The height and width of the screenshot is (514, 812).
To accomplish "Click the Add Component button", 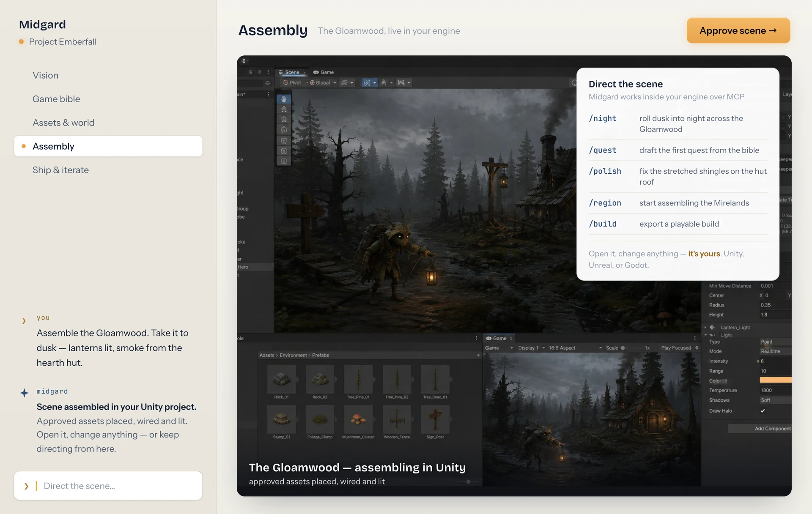I will [x=760, y=429].
